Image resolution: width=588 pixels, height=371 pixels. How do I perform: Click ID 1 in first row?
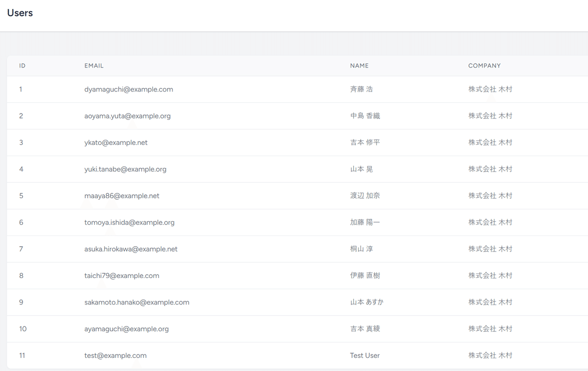pos(21,90)
